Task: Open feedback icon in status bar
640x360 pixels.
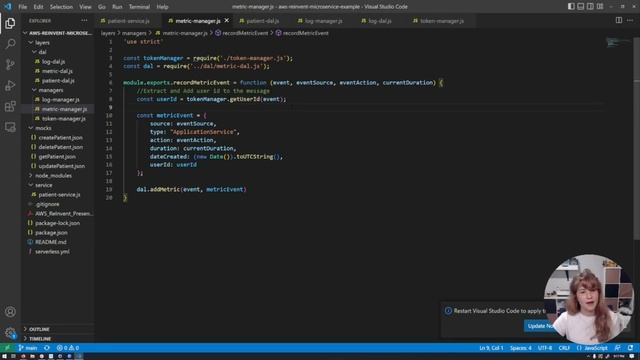Action: click(x=618, y=348)
